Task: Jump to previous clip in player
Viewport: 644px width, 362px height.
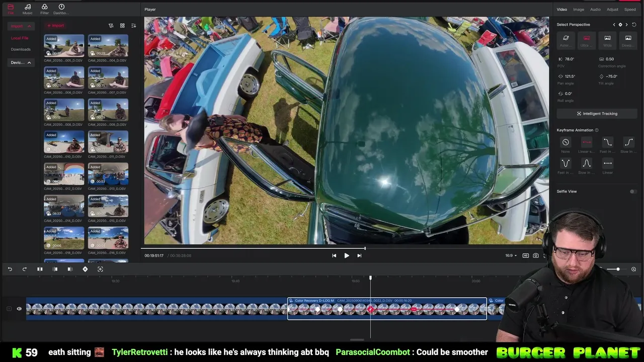Action: click(x=334, y=255)
